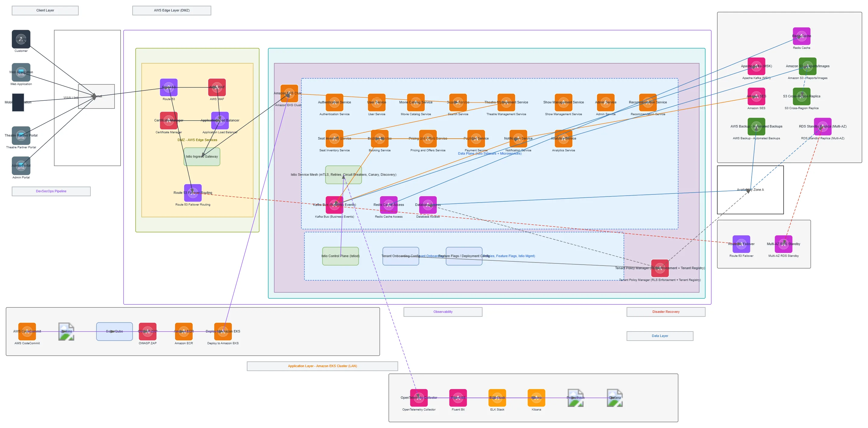Click the DevSecOps Pipeline label
Image resolution: width=868 pixels, height=428 pixels.
coord(51,191)
